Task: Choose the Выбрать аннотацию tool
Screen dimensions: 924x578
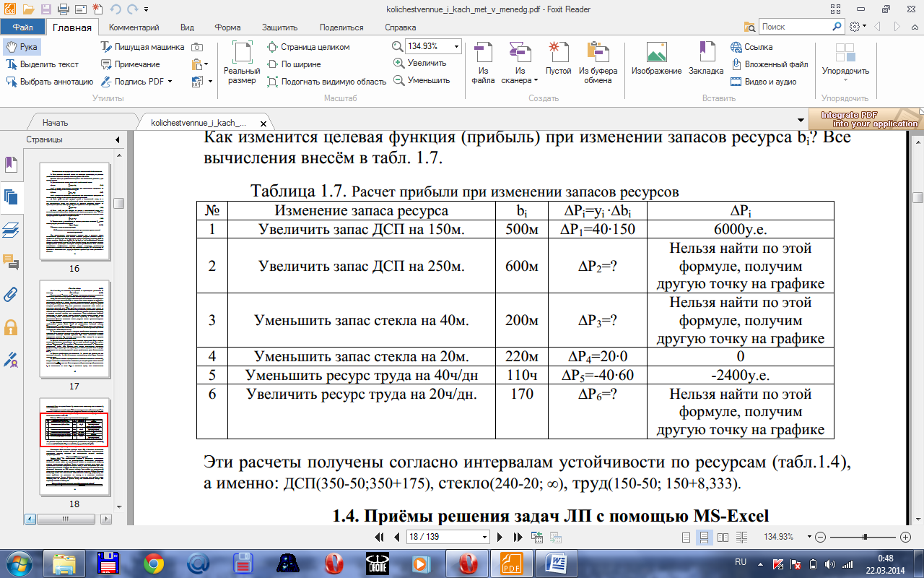Action: click(x=50, y=82)
